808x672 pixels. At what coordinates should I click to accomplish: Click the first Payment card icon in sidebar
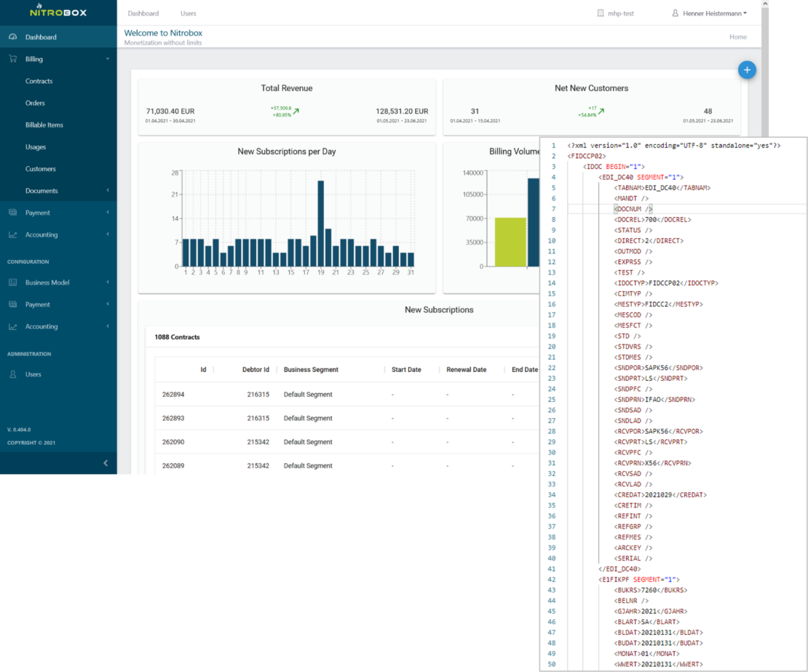[13, 213]
